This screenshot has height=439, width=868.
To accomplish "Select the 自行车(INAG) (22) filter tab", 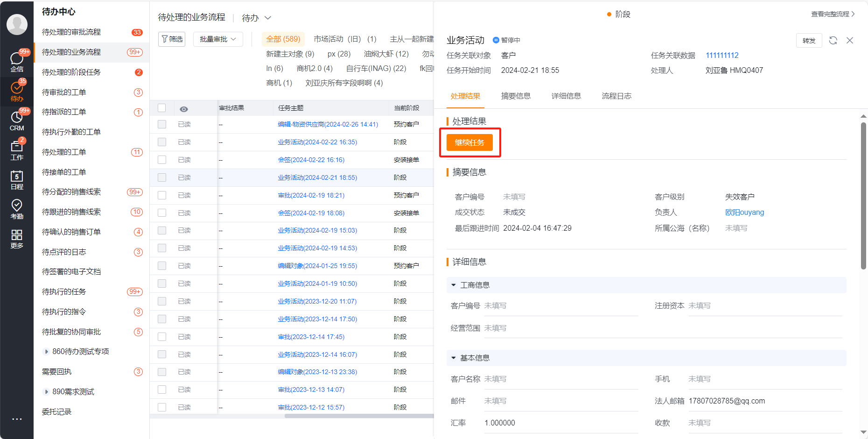I will [376, 69].
